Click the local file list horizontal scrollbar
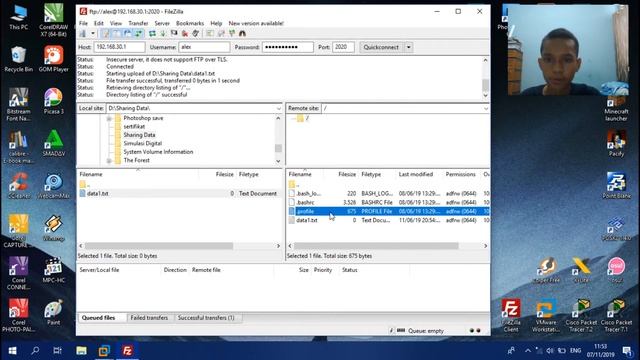This screenshot has width=640, height=360. [x=159, y=246]
